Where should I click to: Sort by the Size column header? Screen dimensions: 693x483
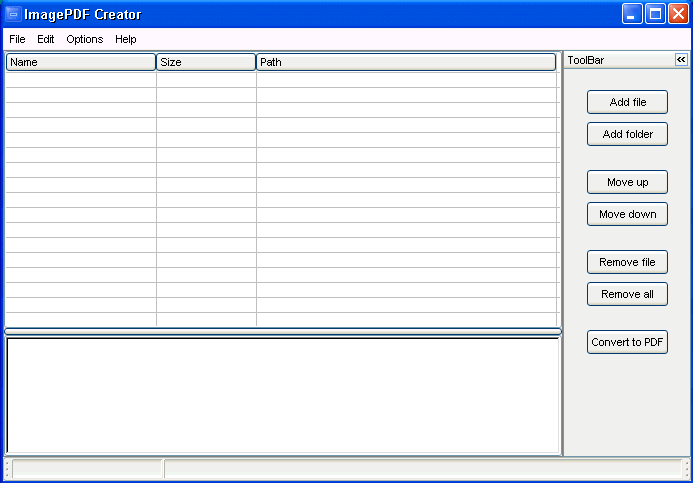[x=206, y=62]
